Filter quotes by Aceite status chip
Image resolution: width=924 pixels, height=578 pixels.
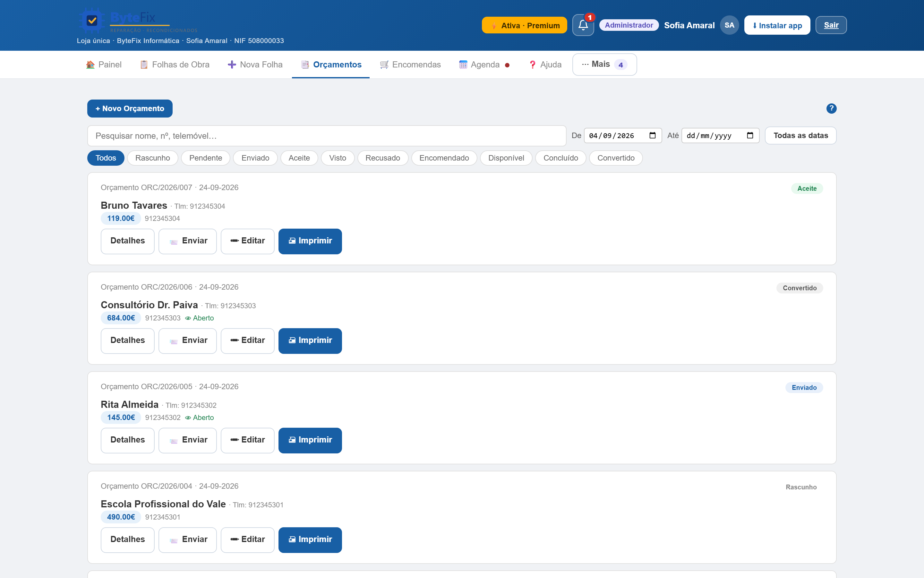pyautogui.click(x=299, y=158)
